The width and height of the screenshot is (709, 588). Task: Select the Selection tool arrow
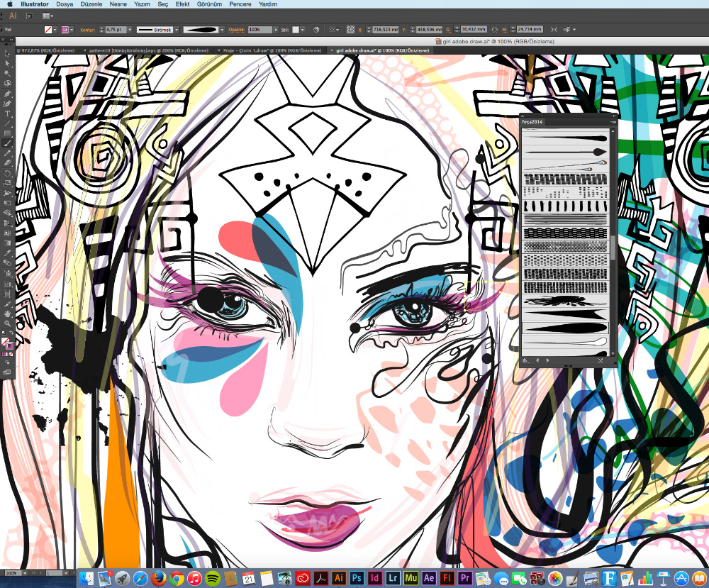[x=7, y=53]
